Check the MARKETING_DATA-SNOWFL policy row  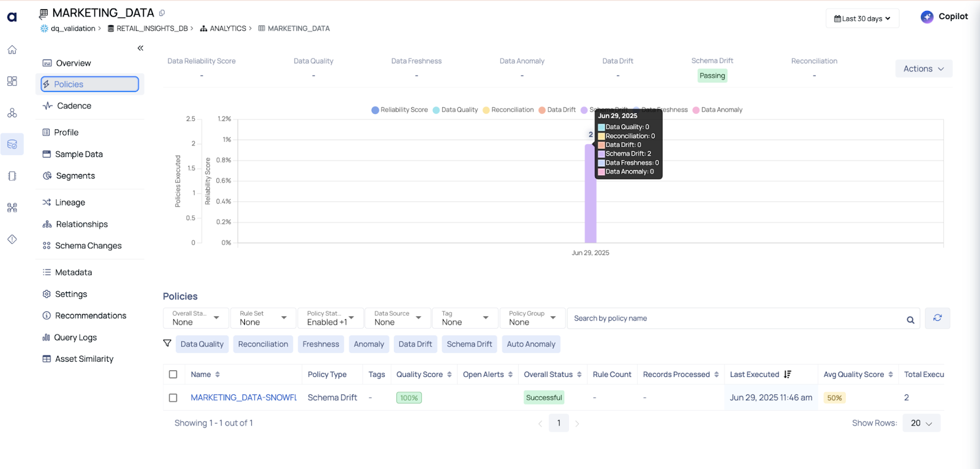173,398
